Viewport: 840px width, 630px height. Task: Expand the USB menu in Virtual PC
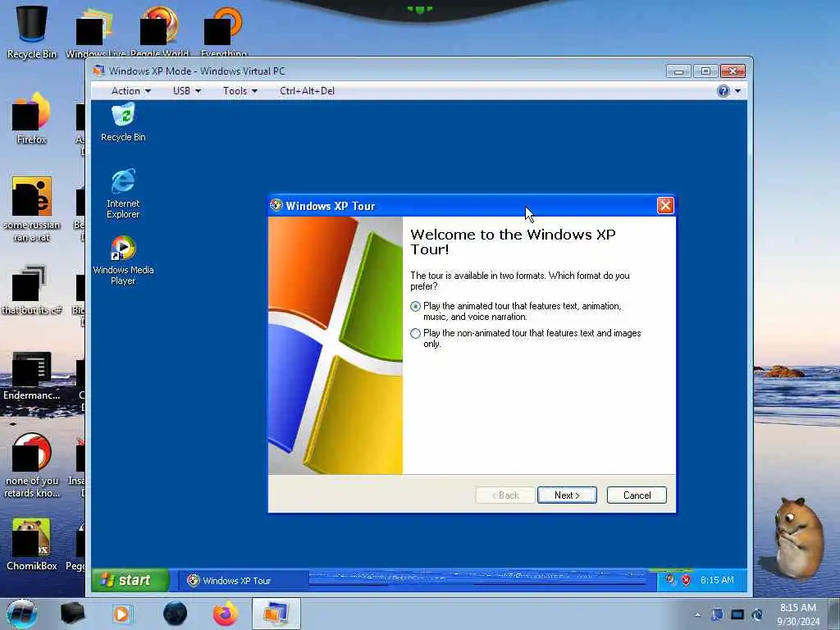click(186, 91)
